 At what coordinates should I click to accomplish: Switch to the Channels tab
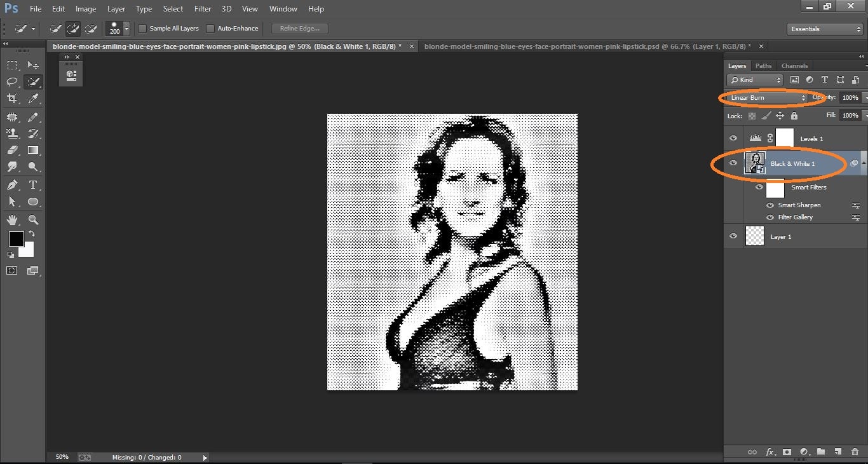point(794,65)
